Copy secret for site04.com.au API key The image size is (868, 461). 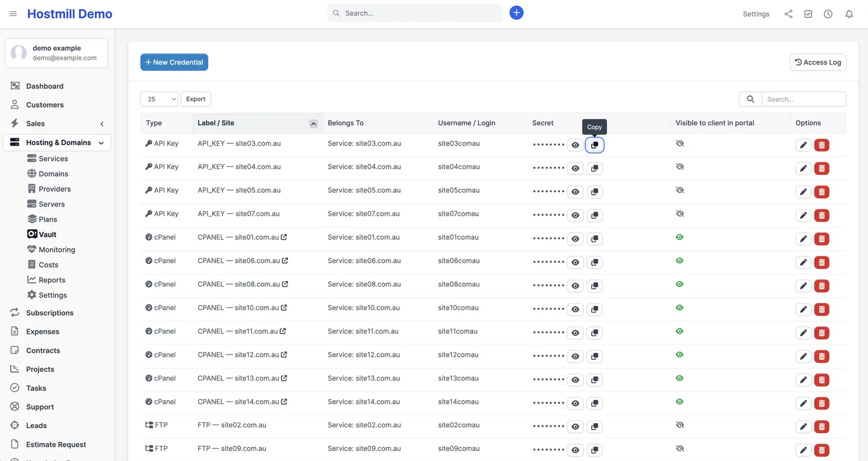595,168
